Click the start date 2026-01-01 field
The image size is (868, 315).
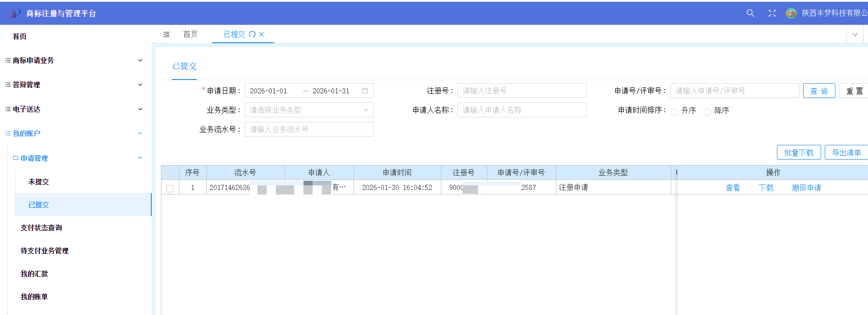tap(268, 91)
